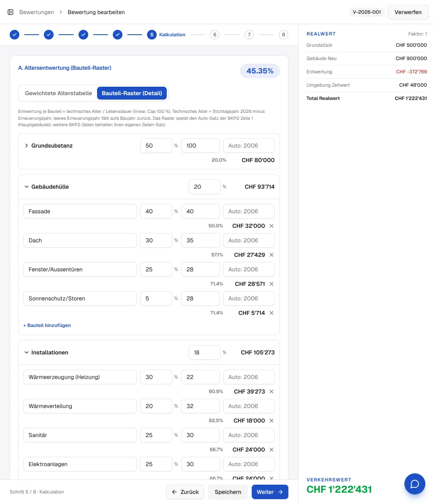The height and width of the screenshot is (504, 435).
Task: Edit Grundsubstanz percent field 50
Action: [156, 146]
